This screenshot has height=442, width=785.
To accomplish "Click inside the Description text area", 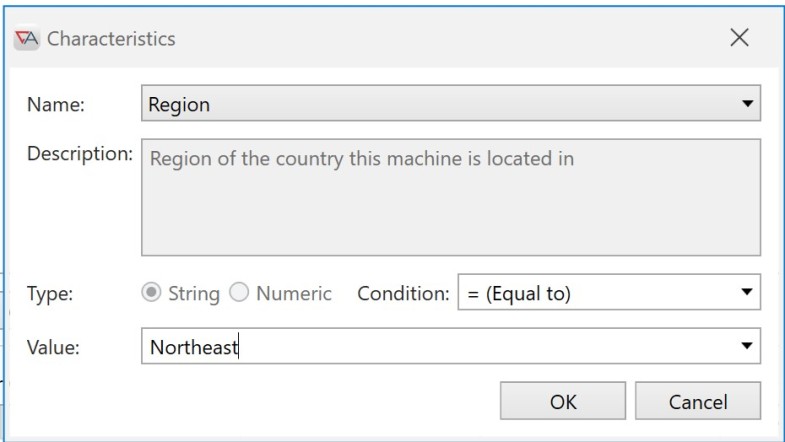I will click(x=451, y=197).
